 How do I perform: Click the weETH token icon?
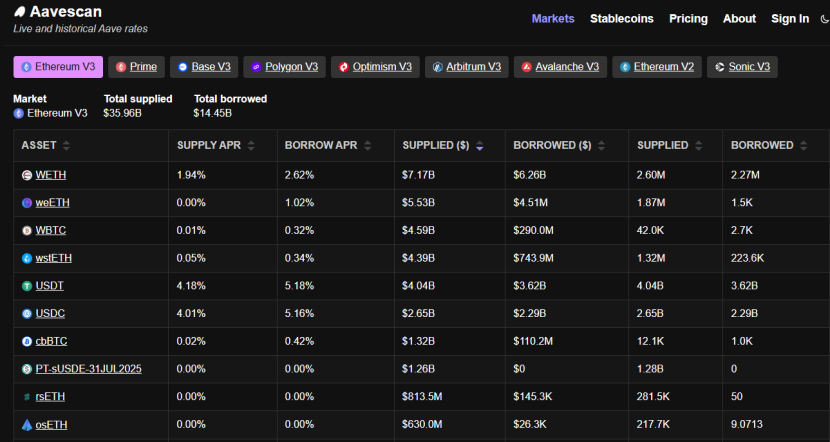tap(27, 203)
